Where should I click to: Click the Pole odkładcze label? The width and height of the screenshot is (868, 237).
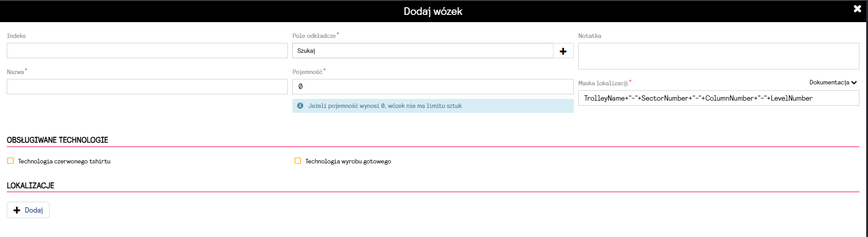point(314,36)
